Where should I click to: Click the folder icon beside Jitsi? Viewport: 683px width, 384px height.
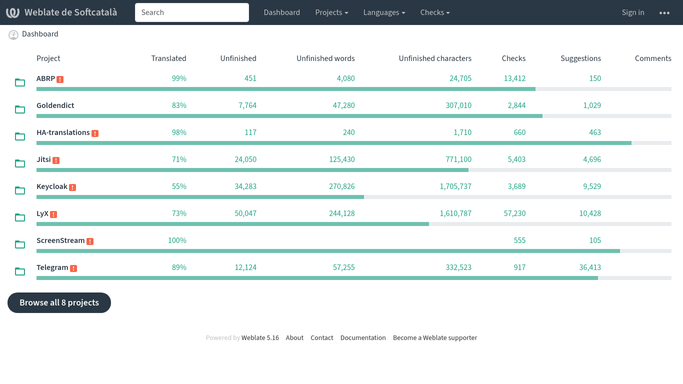click(x=20, y=163)
